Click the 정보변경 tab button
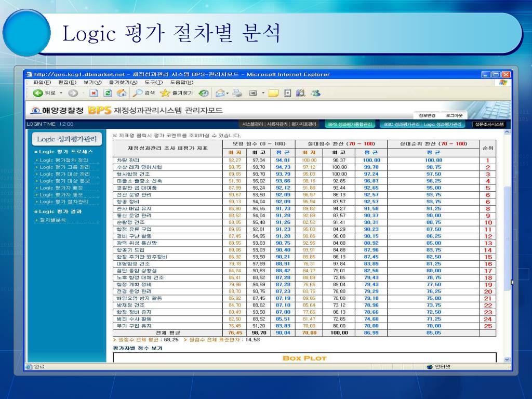Image resolution: width=532 pixels, height=399 pixels. 427,116
